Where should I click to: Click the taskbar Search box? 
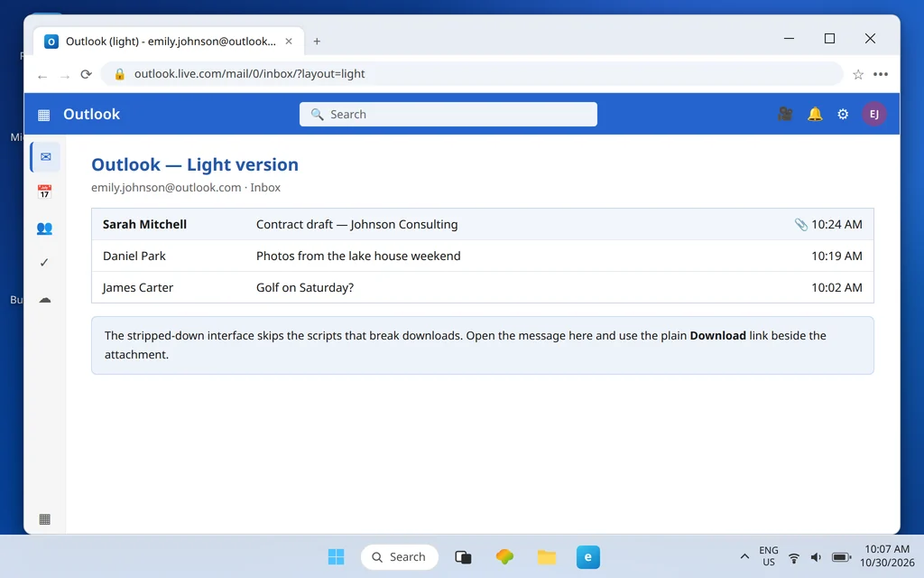pos(400,556)
